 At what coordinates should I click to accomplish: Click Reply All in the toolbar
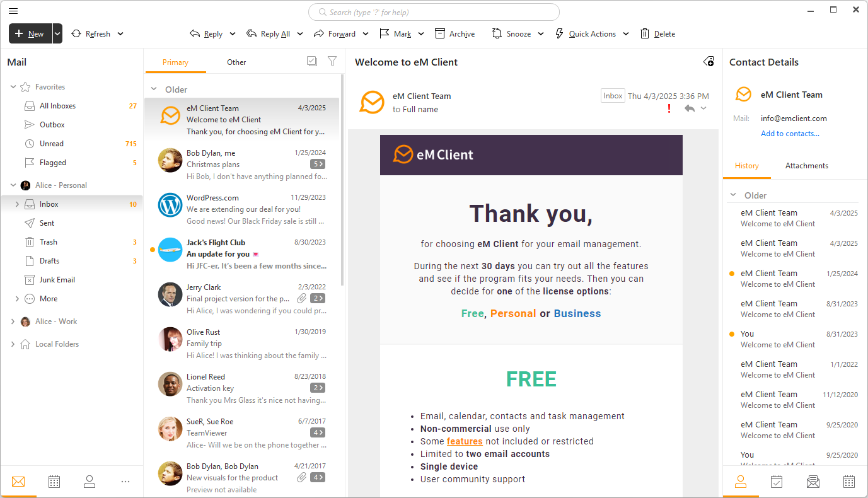[269, 34]
